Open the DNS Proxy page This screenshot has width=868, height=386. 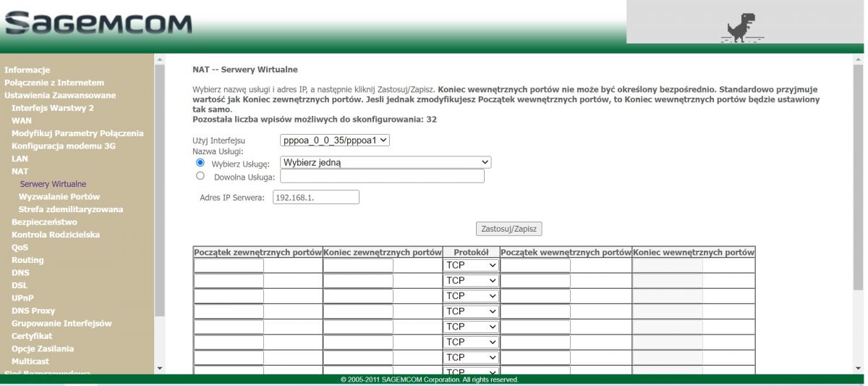click(33, 311)
